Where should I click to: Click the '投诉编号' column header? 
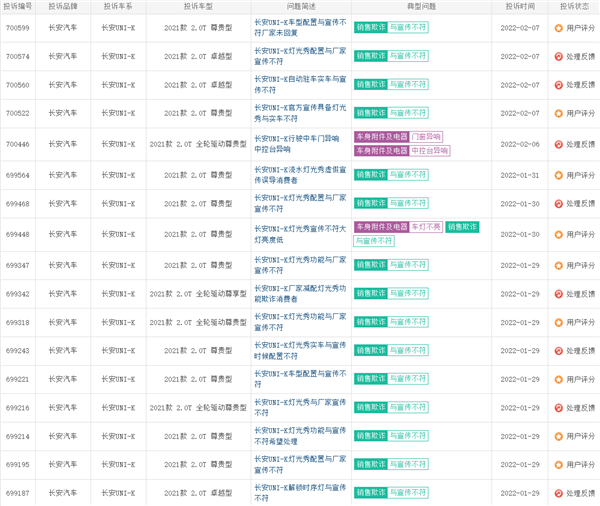(18, 7)
